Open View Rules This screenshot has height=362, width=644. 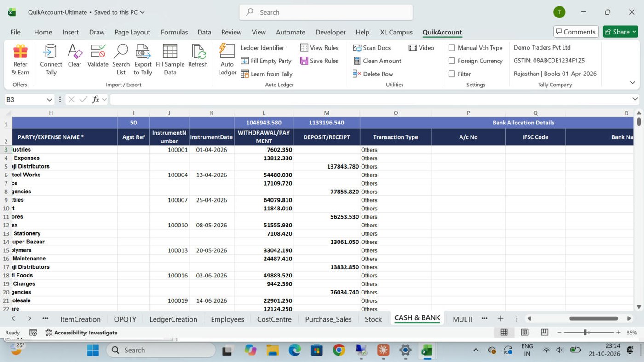(x=319, y=48)
